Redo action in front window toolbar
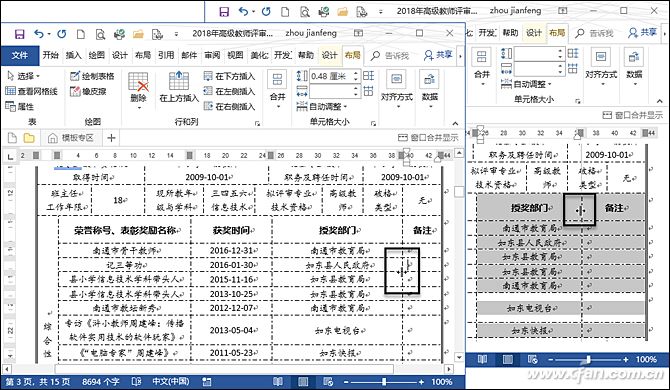The image size is (670, 390). [62, 34]
